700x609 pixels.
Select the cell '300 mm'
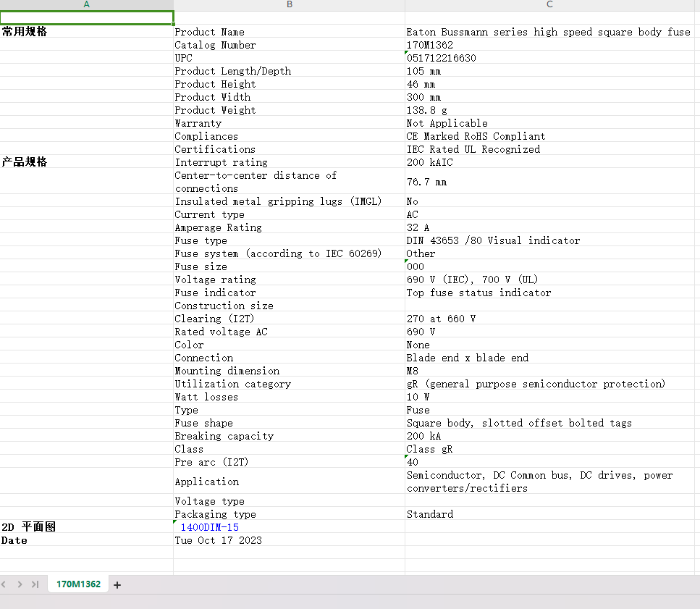tap(549, 97)
